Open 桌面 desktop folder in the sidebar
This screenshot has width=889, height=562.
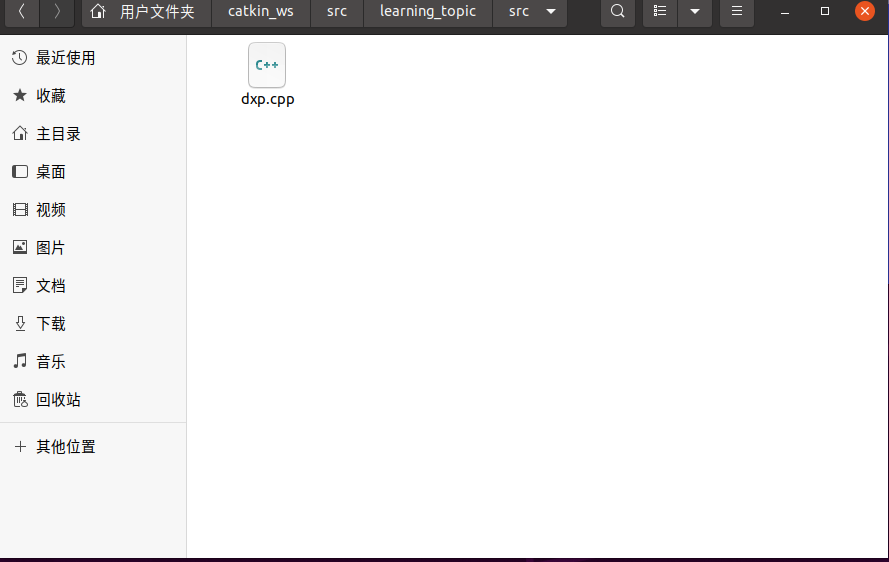(93, 172)
